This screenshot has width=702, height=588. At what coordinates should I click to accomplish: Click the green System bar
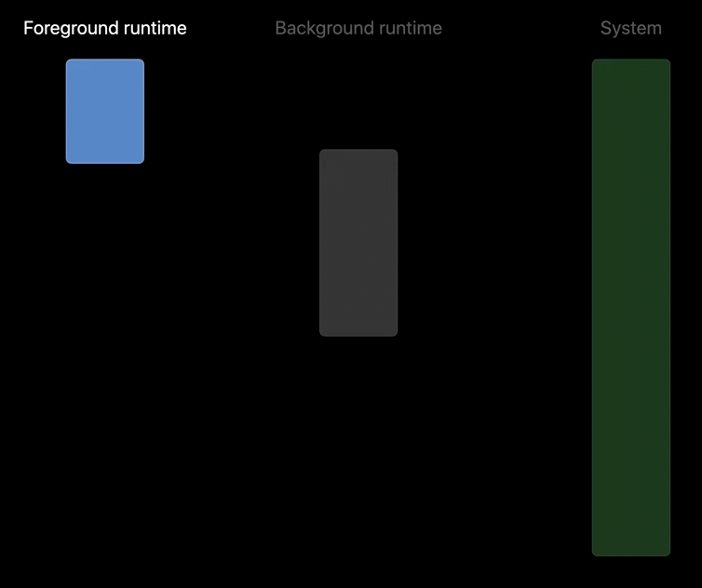coord(631,307)
